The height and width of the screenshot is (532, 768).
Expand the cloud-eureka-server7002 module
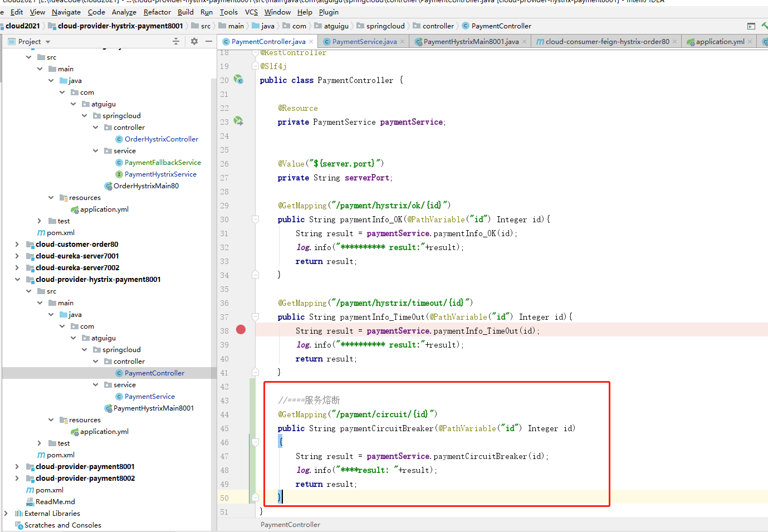pyautogui.click(x=17, y=268)
